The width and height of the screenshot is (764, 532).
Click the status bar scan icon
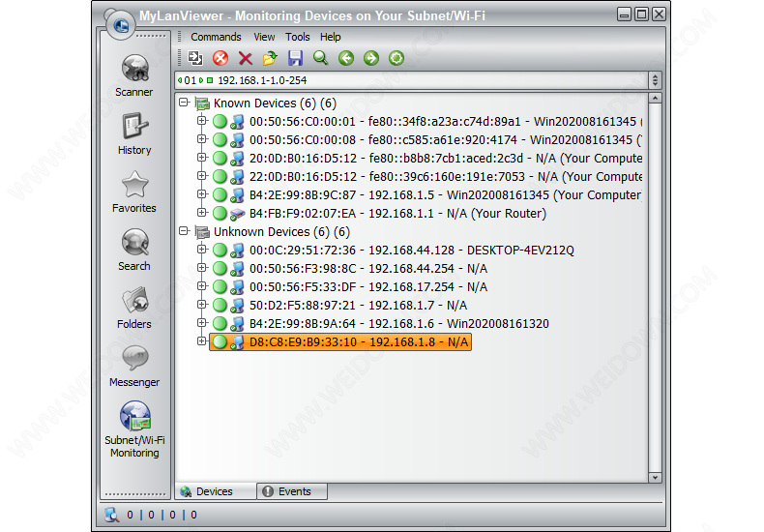[x=112, y=515]
